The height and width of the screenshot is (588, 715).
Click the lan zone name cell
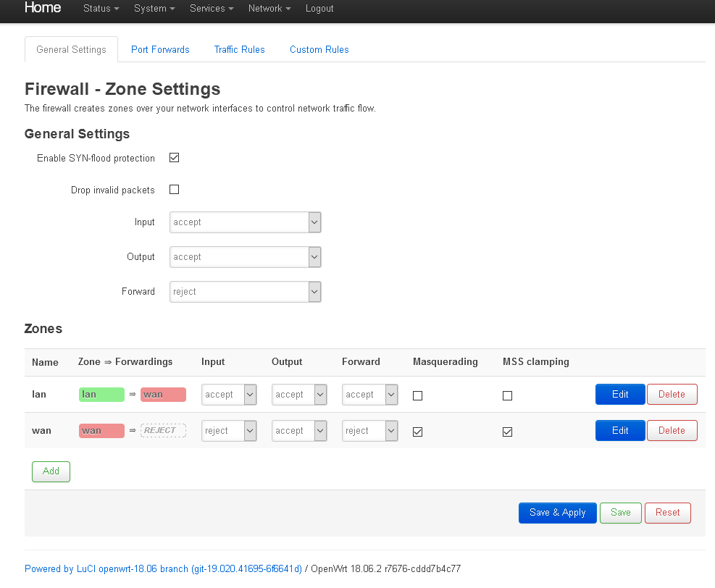39,394
